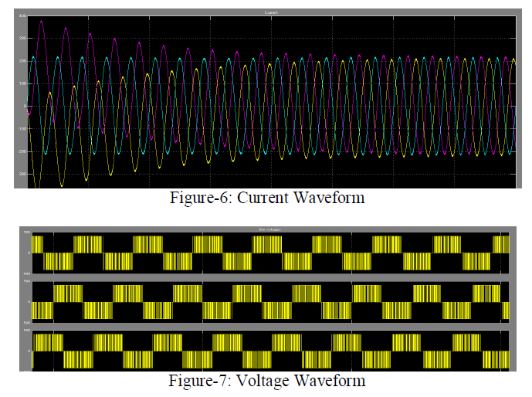The height and width of the screenshot is (397, 532).
Task: Click the first upper pulse block in middle voltage subplot
Action: (x=67, y=293)
